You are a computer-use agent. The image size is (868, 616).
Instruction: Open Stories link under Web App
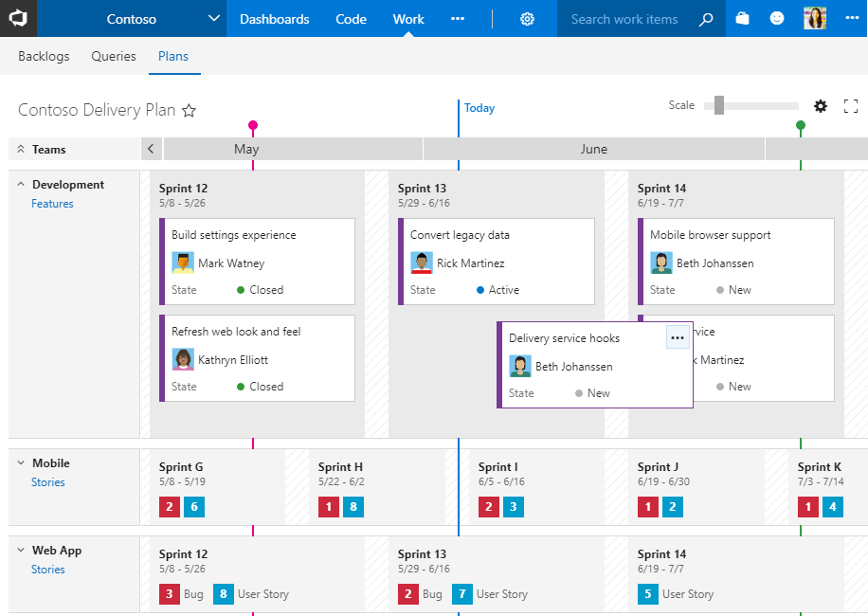click(x=48, y=570)
